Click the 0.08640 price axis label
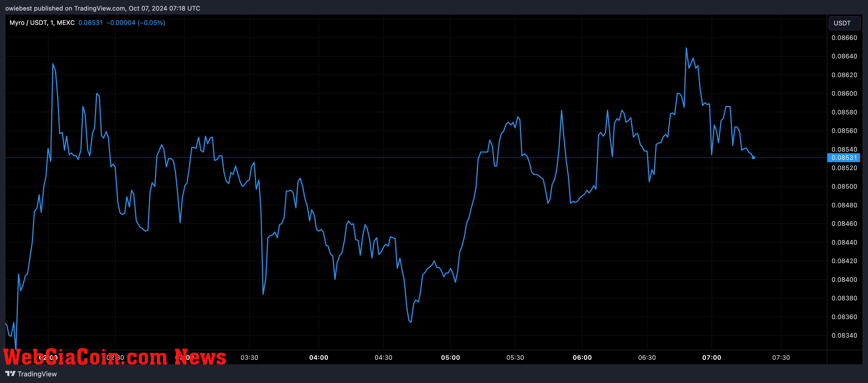 tap(844, 56)
